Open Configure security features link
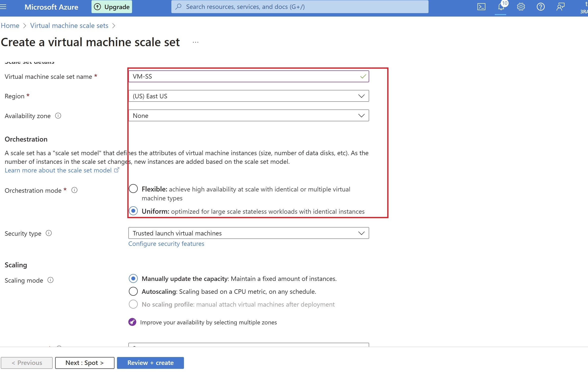 tap(166, 244)
